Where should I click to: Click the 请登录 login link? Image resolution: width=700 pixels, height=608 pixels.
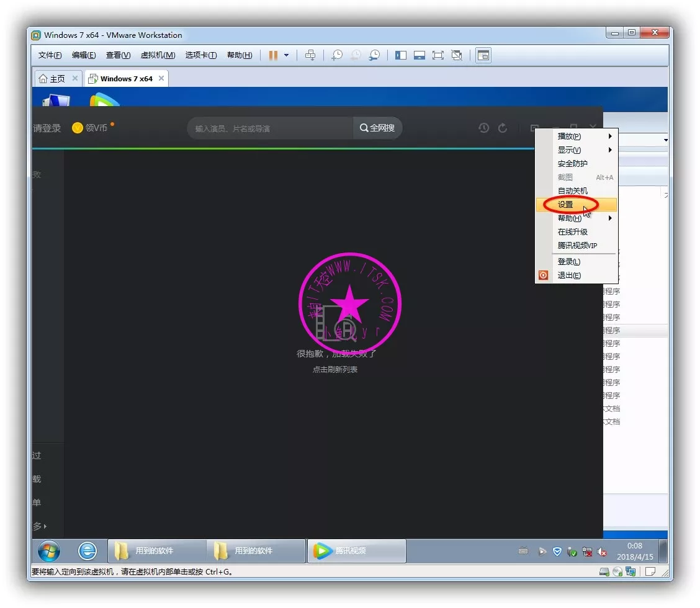pyautogui.click(x=47, y=128)
